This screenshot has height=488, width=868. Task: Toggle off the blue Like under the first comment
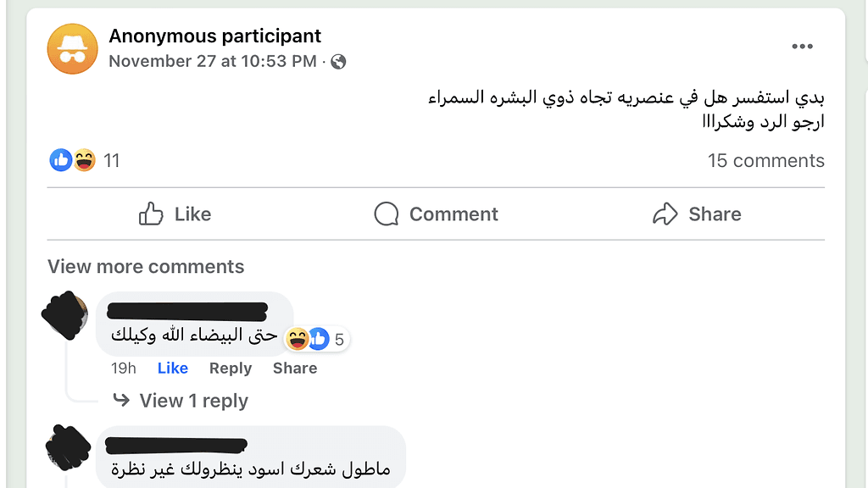coord(172,368)
